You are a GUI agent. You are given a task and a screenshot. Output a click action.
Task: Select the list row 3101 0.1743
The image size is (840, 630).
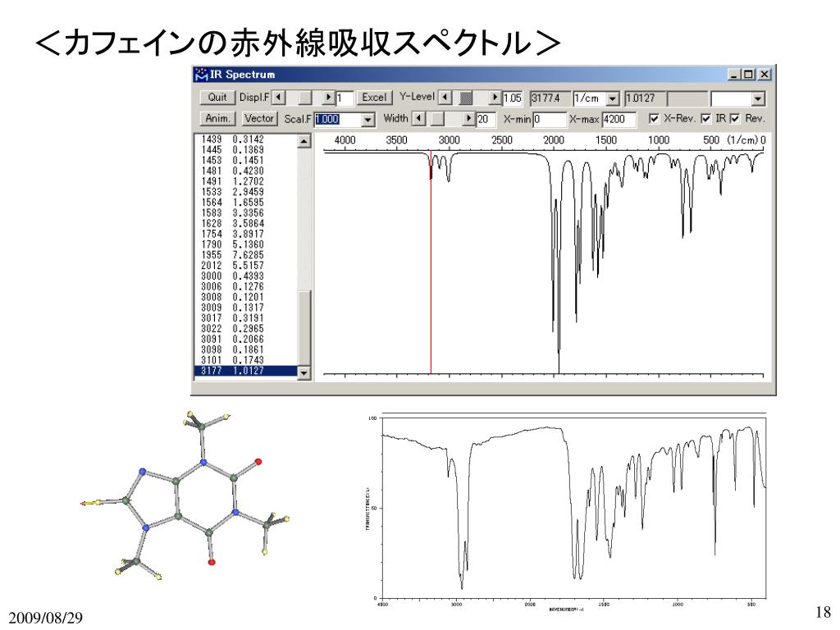point(246,361)
